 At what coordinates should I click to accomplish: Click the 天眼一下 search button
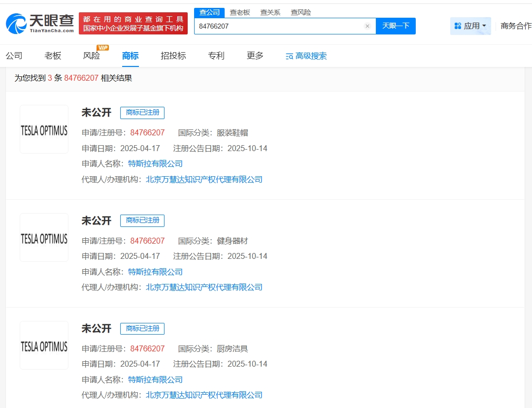(x=396, y=26)
